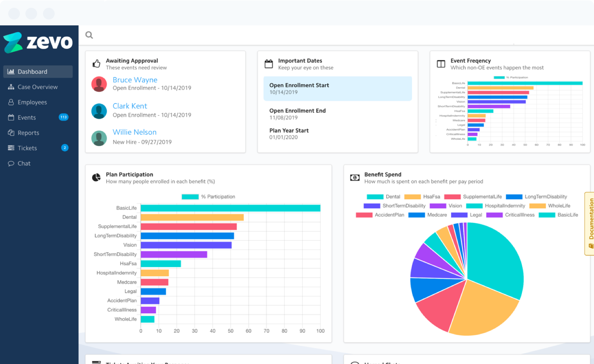Click the Case Overview hierarchy icon
This screenshot has height=364, width=594.
(11, 87)
